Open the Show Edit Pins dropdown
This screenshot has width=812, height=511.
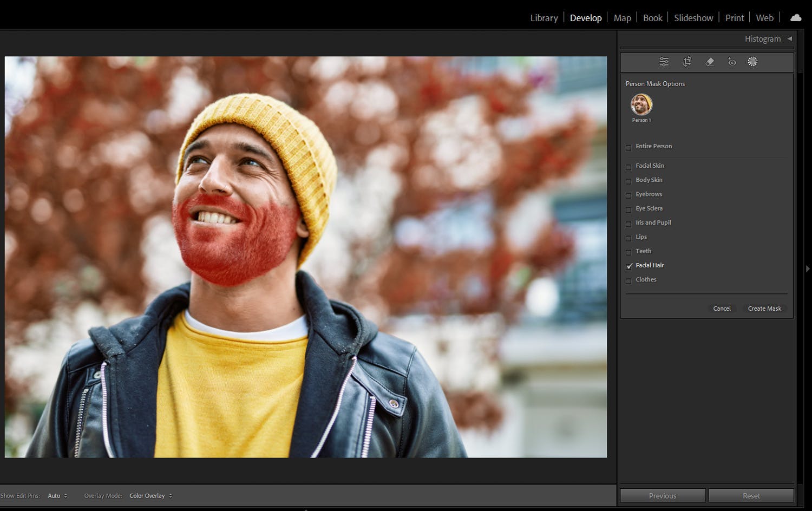point(57,495)
